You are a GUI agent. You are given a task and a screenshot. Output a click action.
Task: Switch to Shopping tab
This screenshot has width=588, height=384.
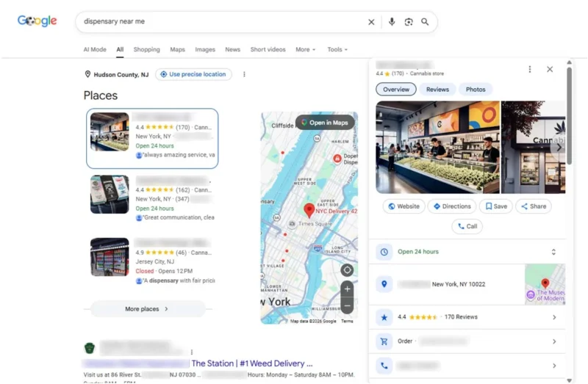146,49
